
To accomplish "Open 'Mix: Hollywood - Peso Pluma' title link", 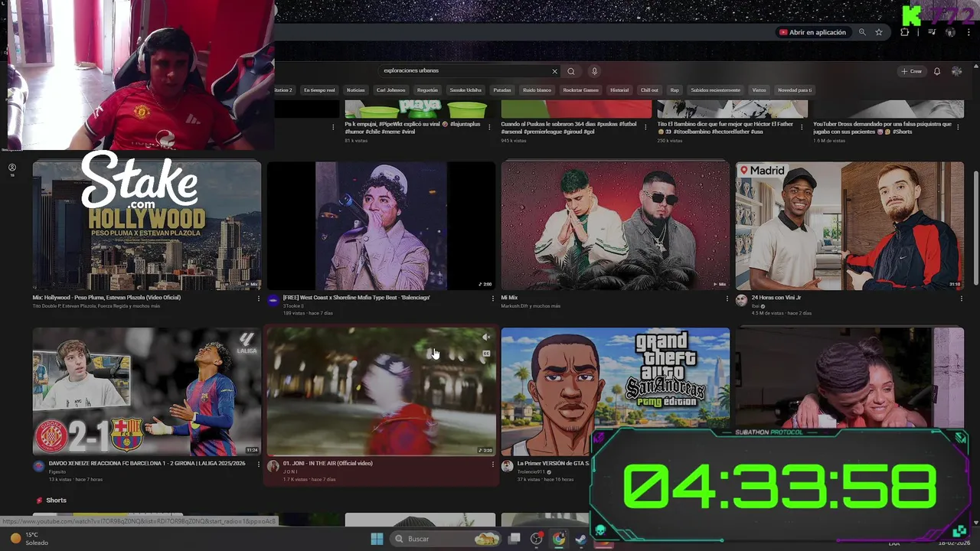I will pos(106,298).
